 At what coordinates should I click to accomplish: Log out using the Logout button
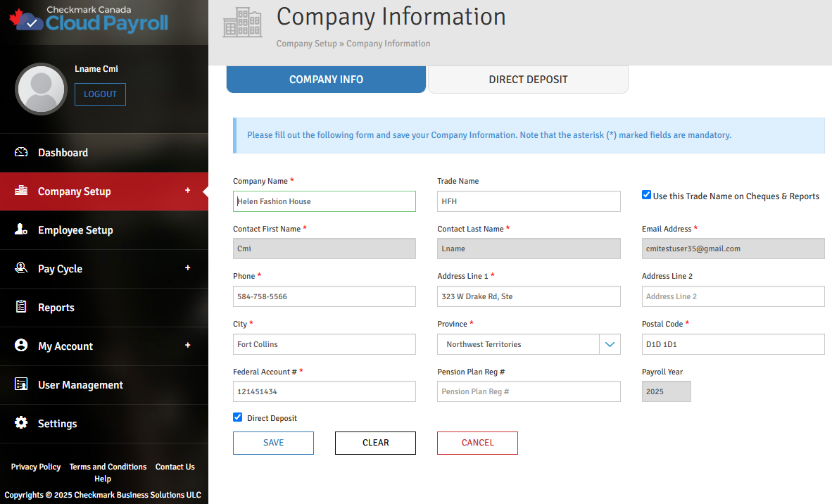(x=100, y=94)
